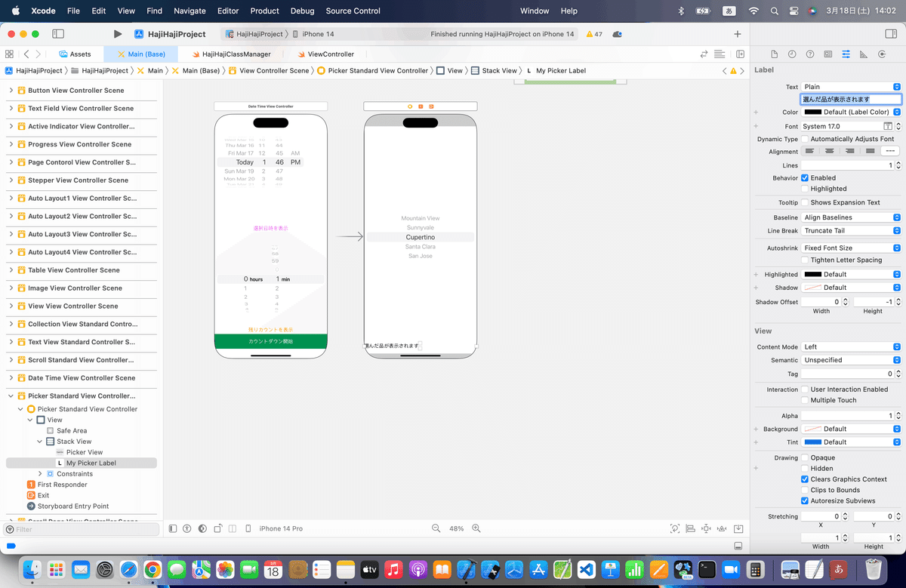Open the Identity inspector
906x588 pixels.
828,54
